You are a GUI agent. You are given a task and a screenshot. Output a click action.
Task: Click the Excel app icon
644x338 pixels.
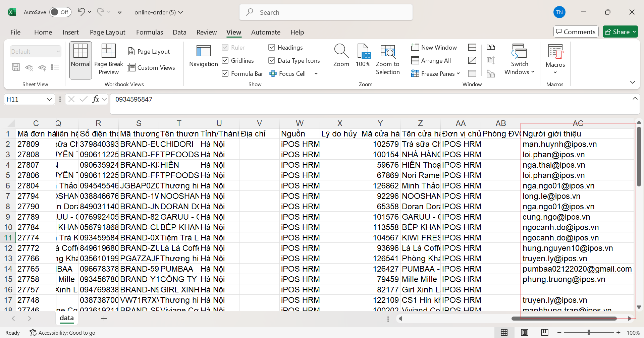[x=12, y=12]
